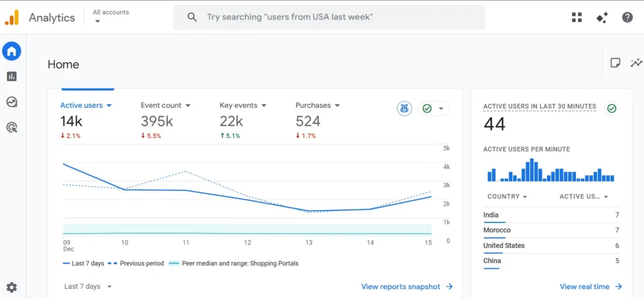Open Reports bar chart sidebar icon

pos(11,77)
